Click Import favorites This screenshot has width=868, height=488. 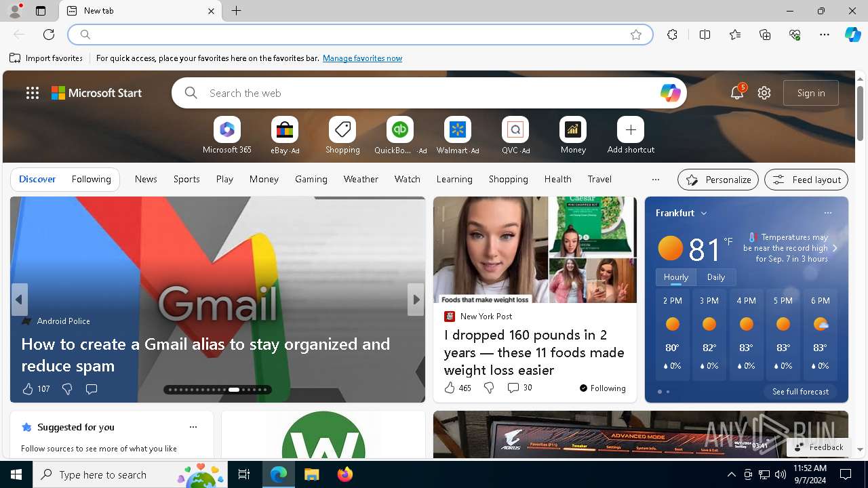point(46,58)
